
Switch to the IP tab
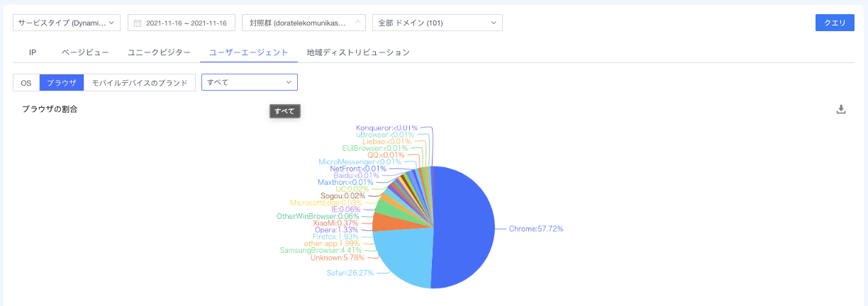pos(33,52)
